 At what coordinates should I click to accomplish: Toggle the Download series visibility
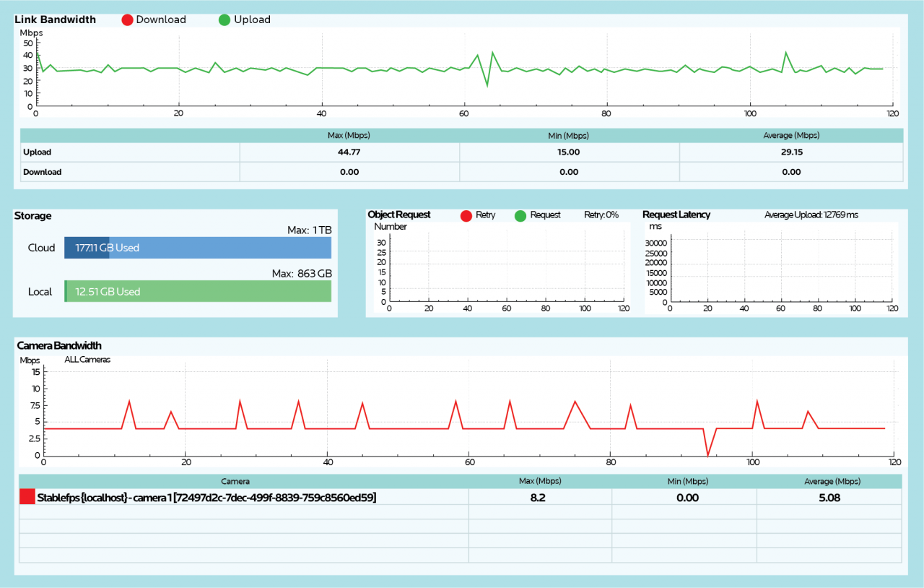point(154,20)
